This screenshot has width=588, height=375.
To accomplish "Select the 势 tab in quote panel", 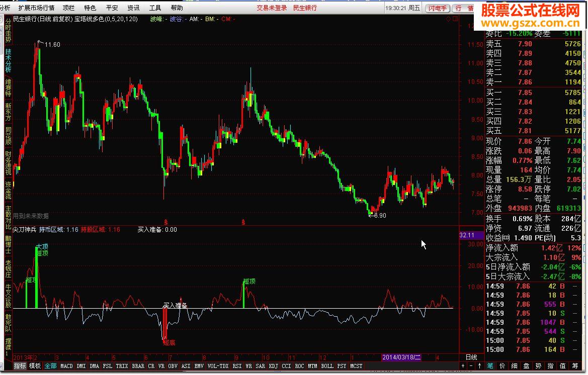I will pyautogui.click(x=538, y=365).
